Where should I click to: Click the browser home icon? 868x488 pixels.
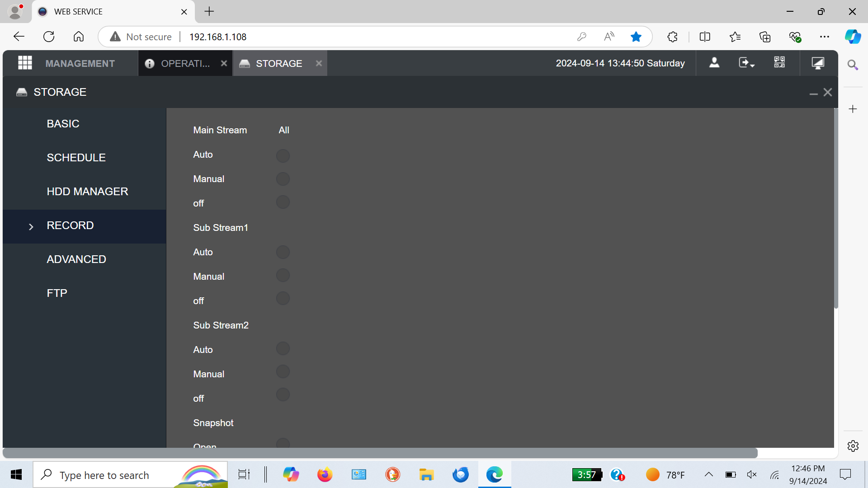coord(79,37)
